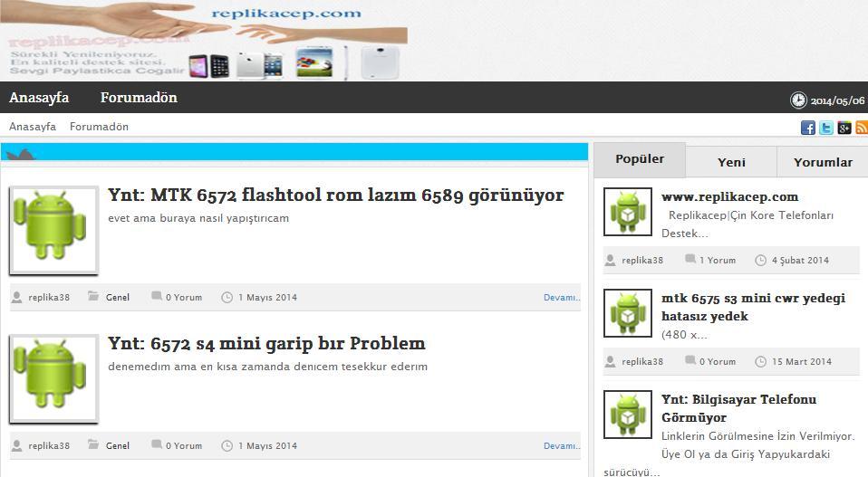Click the replikacep.com header banner
The width and height of the screenshot is (868, 477).
point(204,41)
